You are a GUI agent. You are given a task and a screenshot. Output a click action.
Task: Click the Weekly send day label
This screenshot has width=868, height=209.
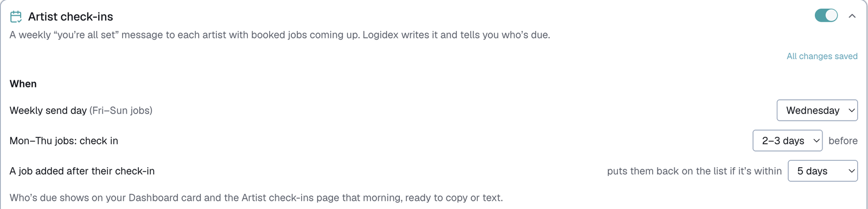pos(48,110)
